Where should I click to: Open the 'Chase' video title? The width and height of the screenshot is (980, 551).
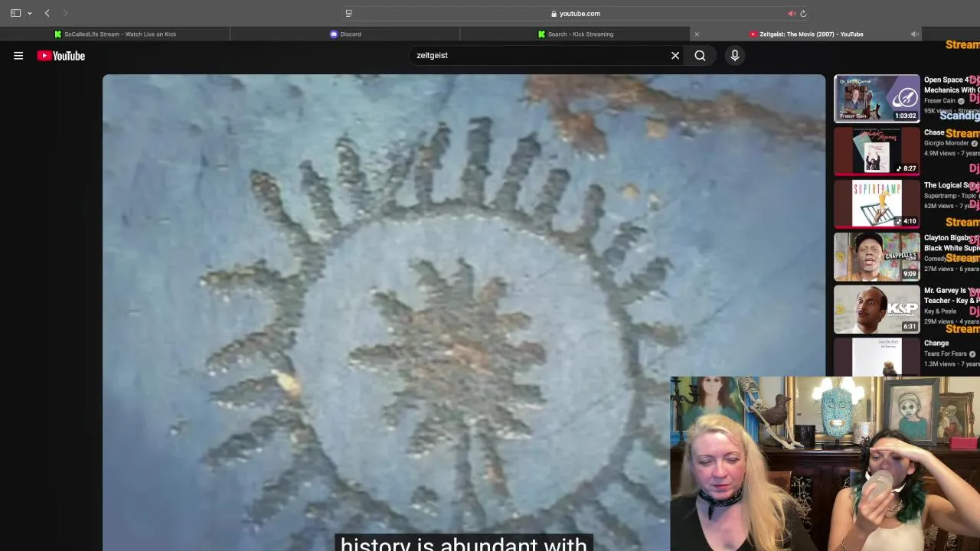coord(934,132)
